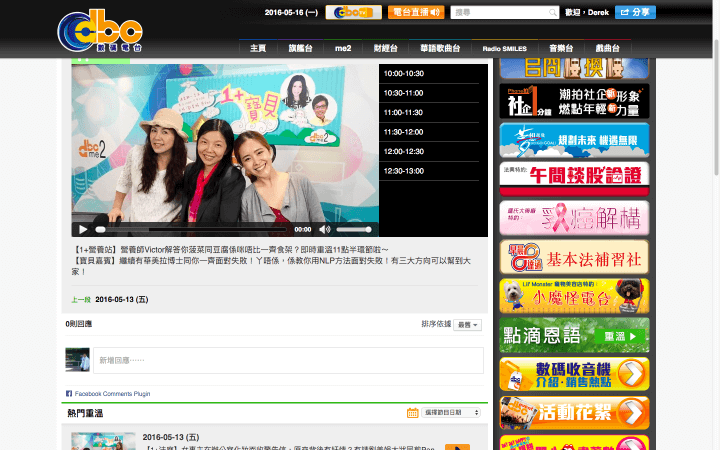Open the 午間談股論證 banner
720x450 pixels.
(x=574, y=179)
